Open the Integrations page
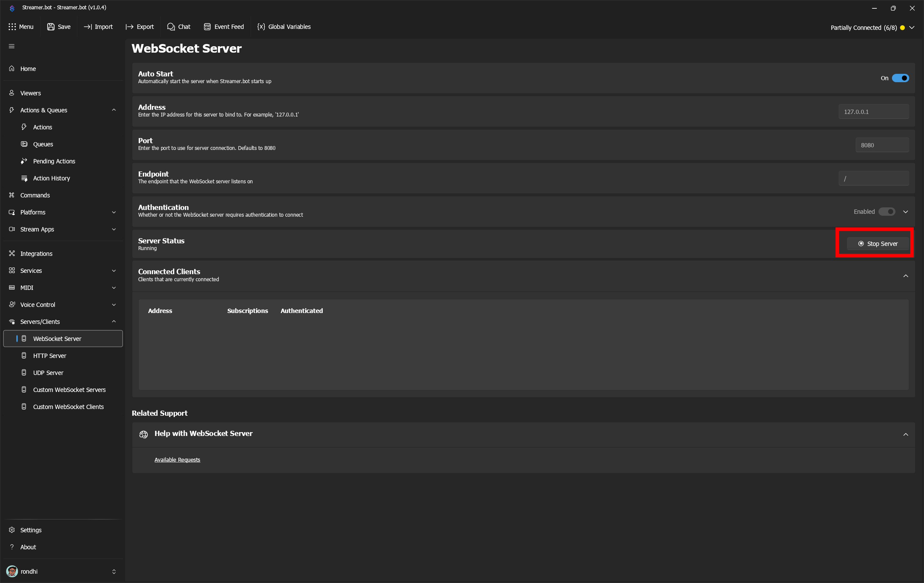Viewport: 924px width, 583px height. 63,254
